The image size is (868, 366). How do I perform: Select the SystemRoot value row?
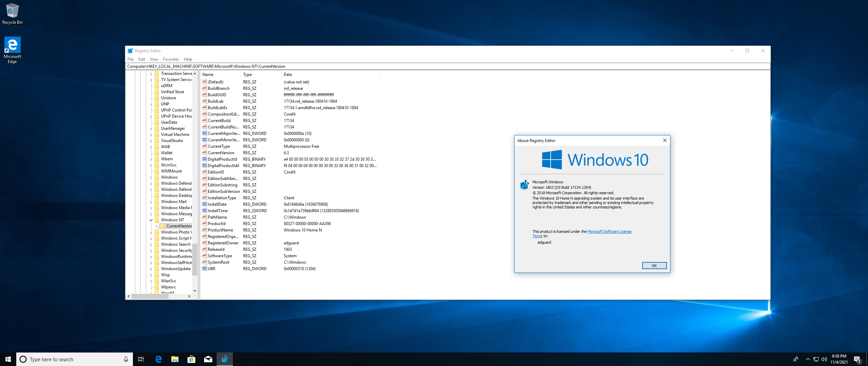(290, 262)
